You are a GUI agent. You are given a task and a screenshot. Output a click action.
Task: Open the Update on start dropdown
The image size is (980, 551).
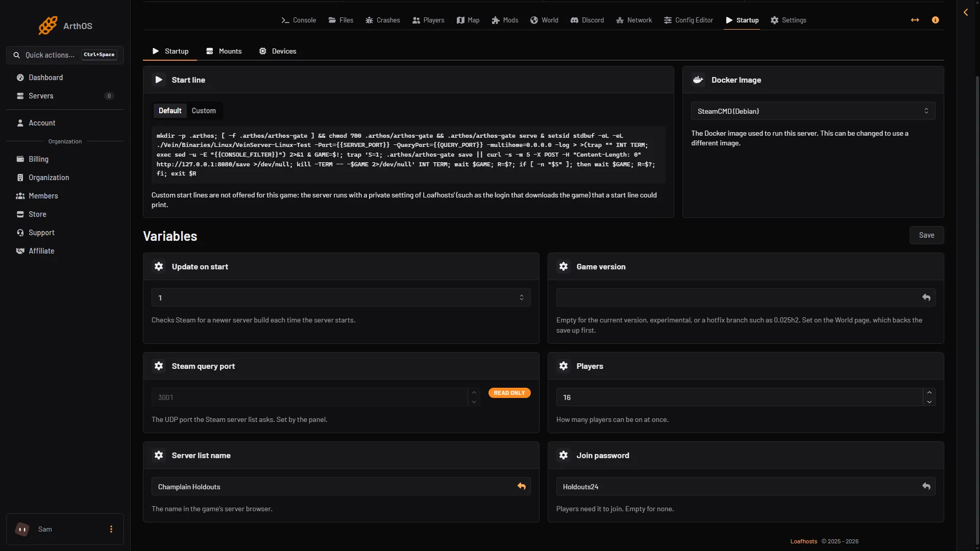[341, 297]
